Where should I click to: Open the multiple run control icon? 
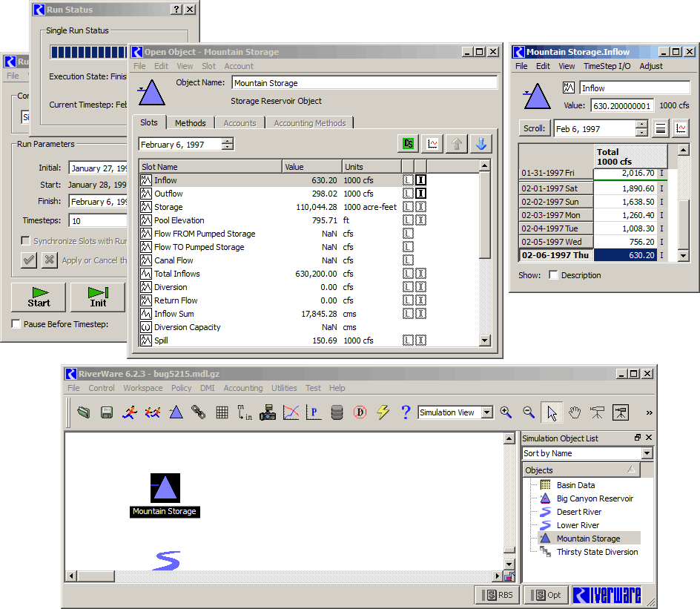tap(153, 412)
